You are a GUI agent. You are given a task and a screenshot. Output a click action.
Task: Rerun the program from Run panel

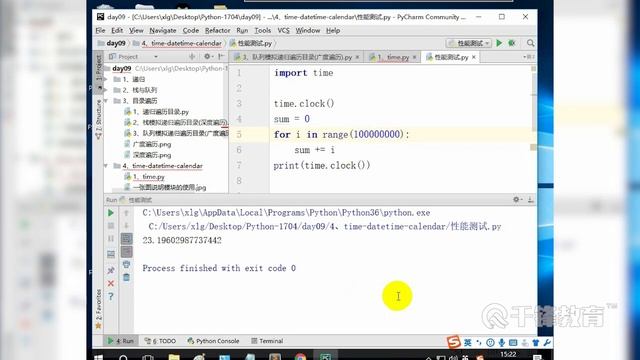tap(111, 213)
